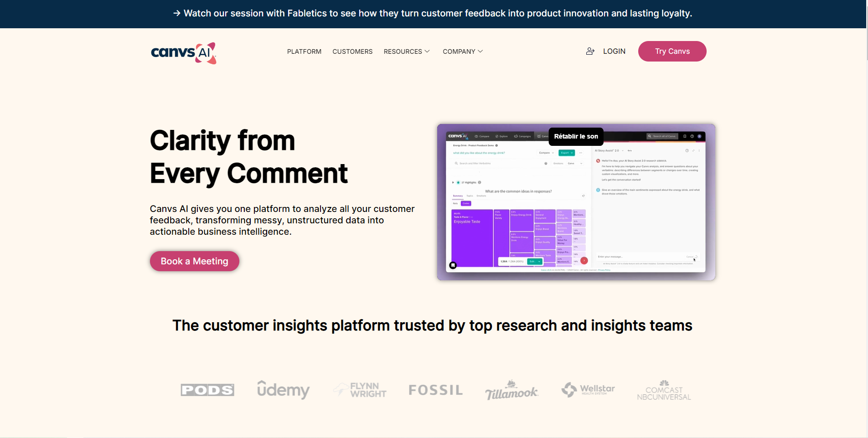Click the Fossil logo
This screenshot has height=438, width=868.
435,390
